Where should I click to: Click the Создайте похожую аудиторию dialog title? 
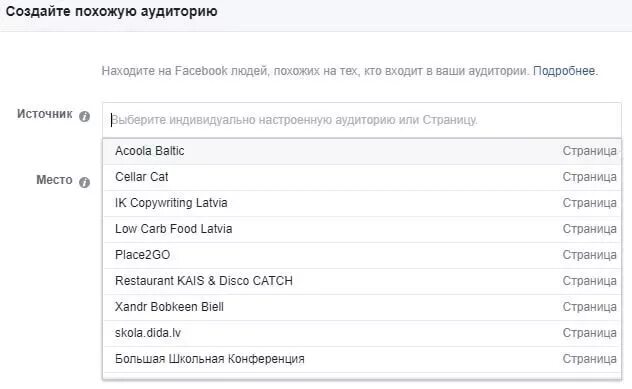click(x=112, y=11)
